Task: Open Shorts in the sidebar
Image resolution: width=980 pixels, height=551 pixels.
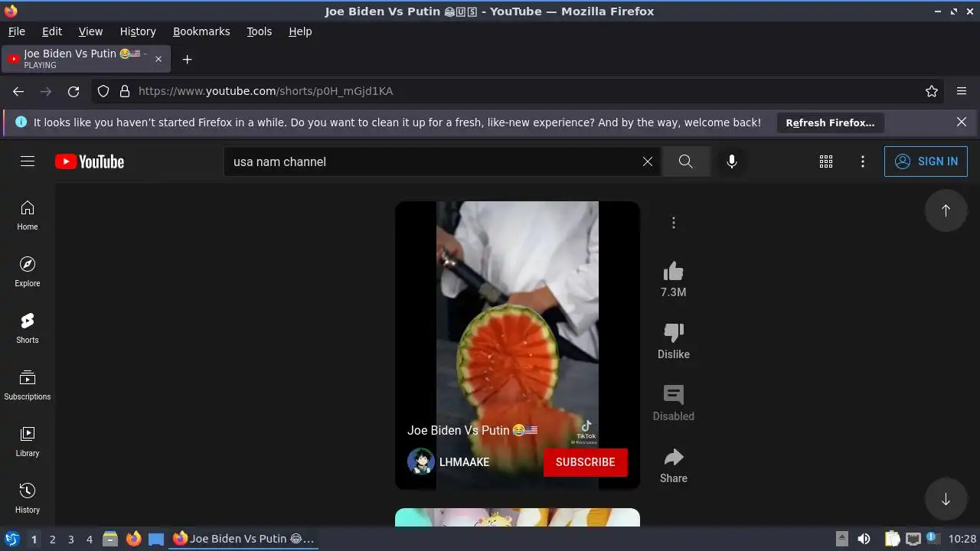Action: [28, 329]
